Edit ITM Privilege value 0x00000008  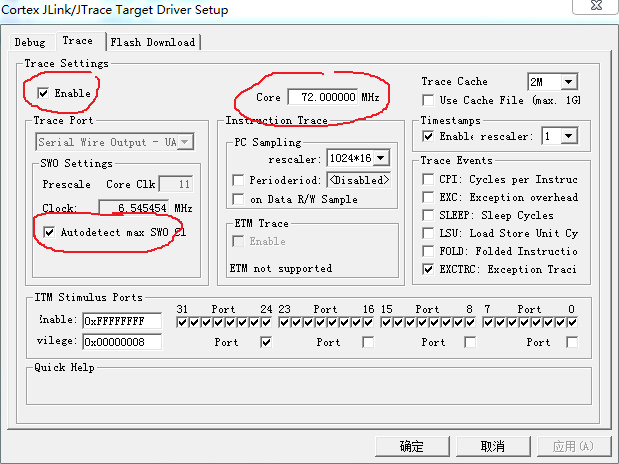(x=122, y=342)
